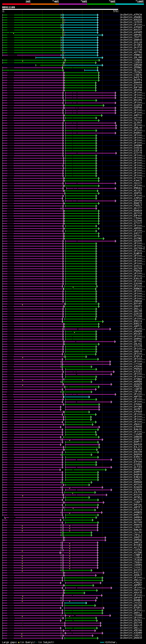The image size is (146, 644).
Task: Click the purple ~60% identity color segment
Action: [73, 4]
